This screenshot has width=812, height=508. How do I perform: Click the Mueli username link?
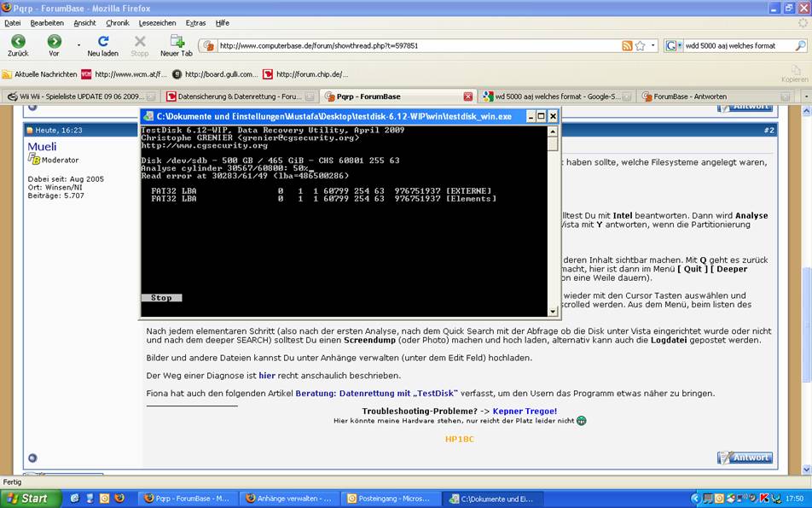pyautogui.click(x=42, y=147)
